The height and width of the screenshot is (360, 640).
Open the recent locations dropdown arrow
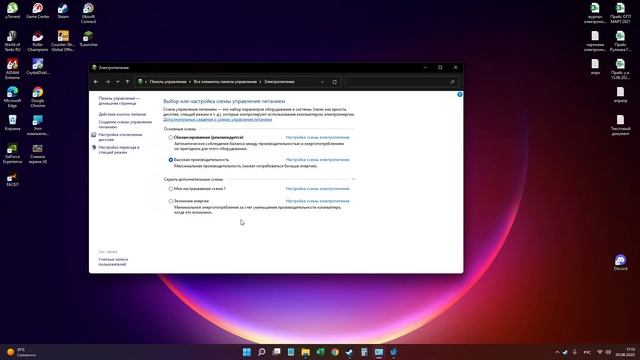pyautogui.click(x=118, y=82)
